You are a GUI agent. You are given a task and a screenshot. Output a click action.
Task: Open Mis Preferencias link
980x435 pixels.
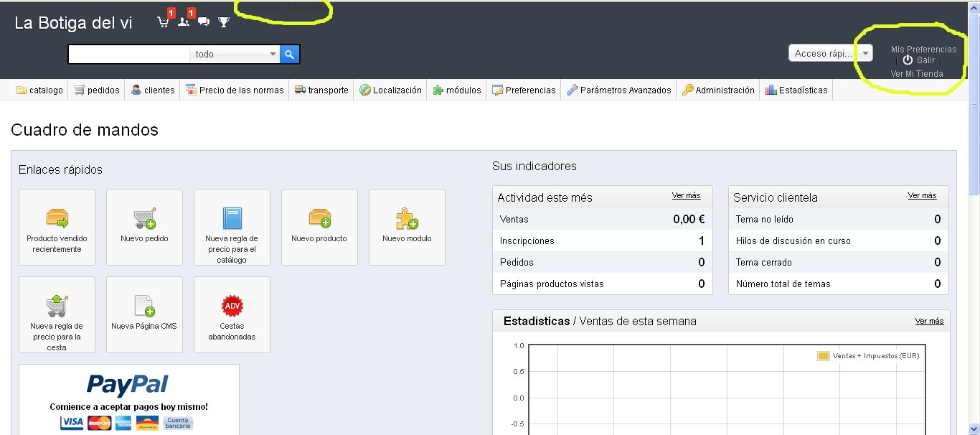[923, 50]
